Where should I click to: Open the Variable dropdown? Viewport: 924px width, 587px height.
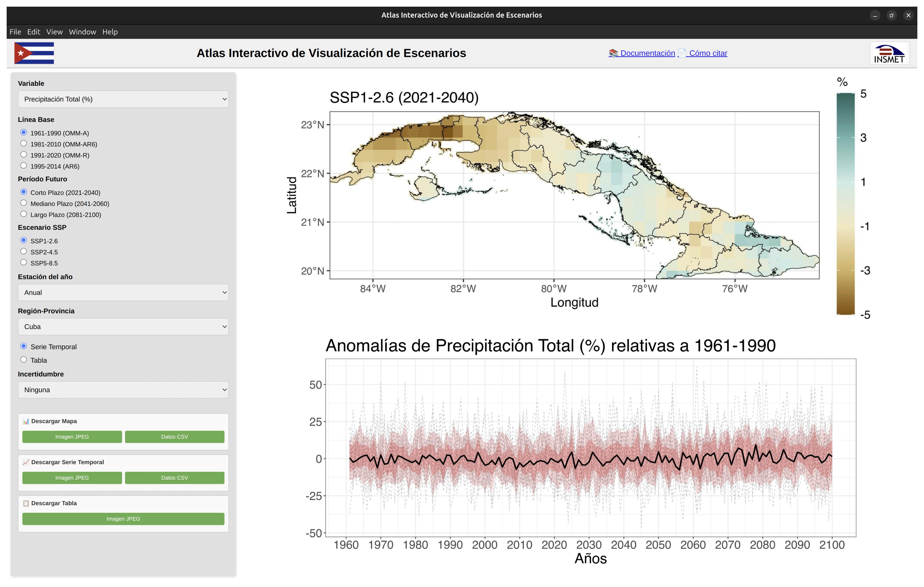123,99
